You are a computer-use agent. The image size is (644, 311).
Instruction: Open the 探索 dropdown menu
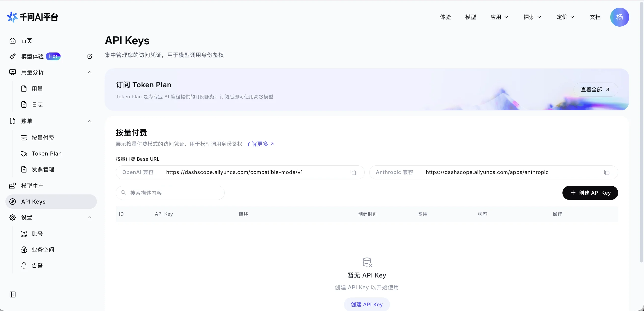[532, 17]
